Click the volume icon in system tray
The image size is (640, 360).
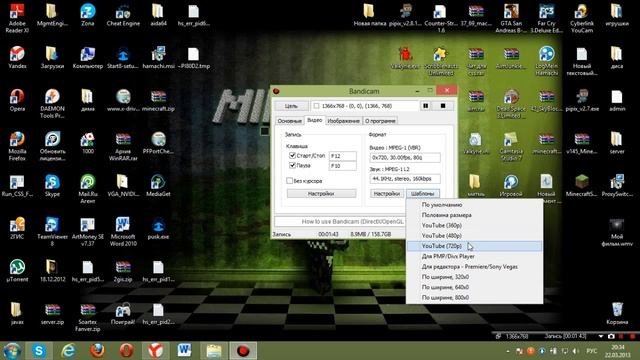click(576, 351)
